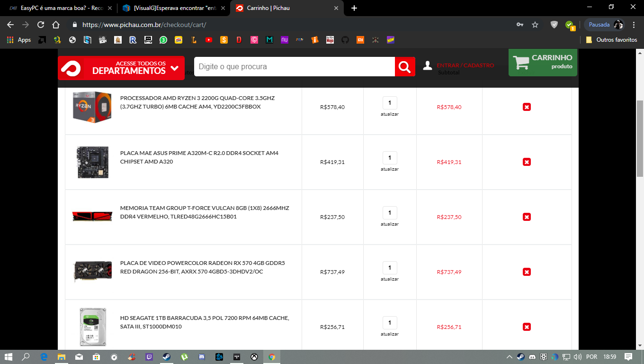
Task: Open the Radeon RX 570 product thumbnail
Action: pyautogui.click(x=93, y=272)
